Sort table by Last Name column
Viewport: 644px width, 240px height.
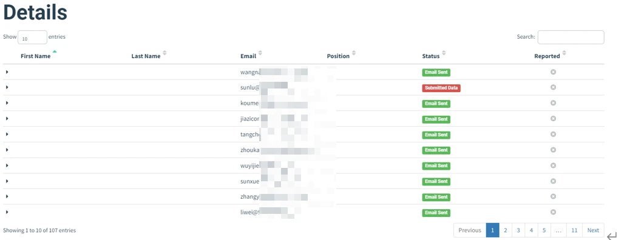tap(164, 53)
